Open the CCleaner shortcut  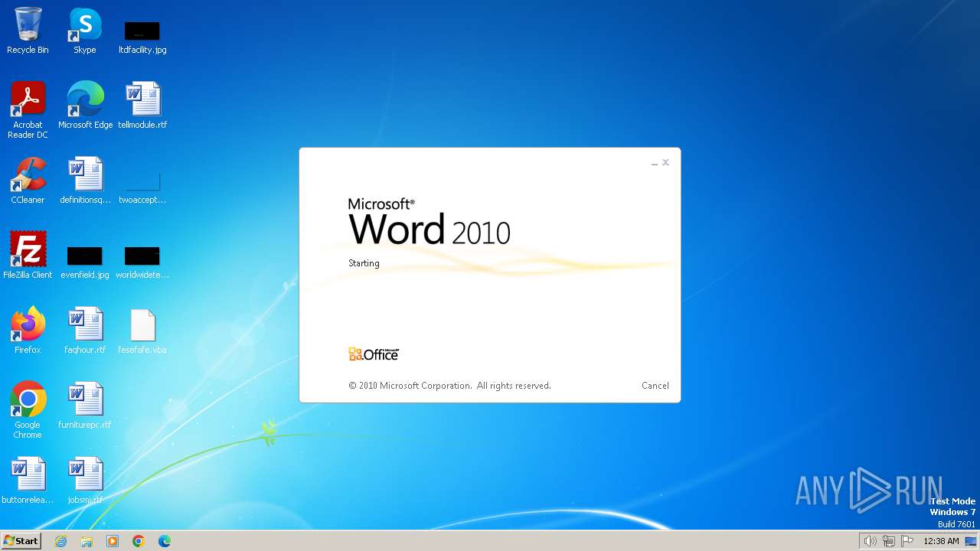(28, 181)
